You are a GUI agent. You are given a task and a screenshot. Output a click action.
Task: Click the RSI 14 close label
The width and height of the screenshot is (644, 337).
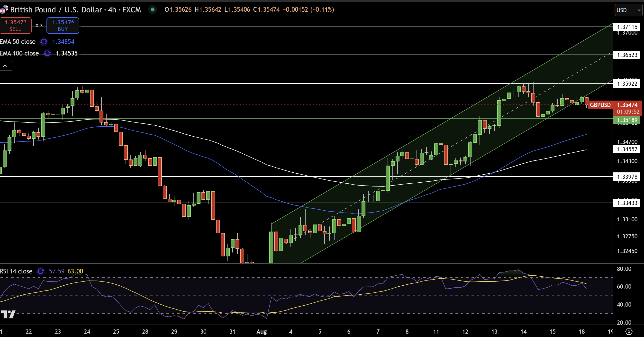pos(16,271)
